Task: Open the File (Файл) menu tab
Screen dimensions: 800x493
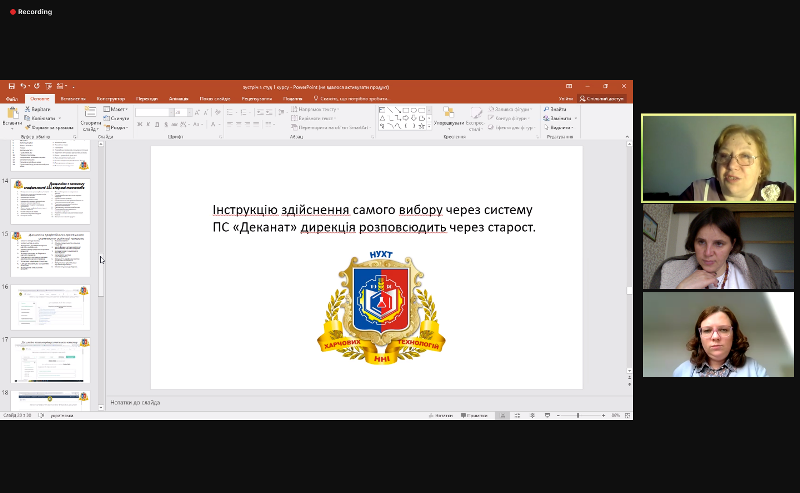Action: click(12, 99)
